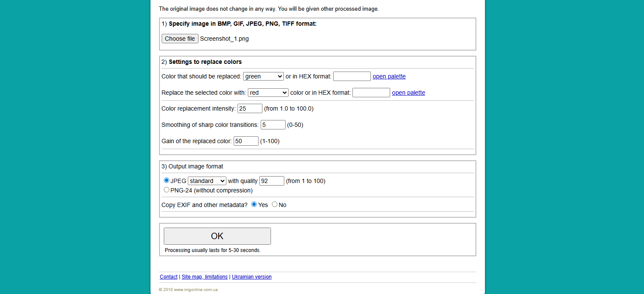Click Choose file to upload an image
The height and width of the screenshot is (294, 644).
pos(180,38)
